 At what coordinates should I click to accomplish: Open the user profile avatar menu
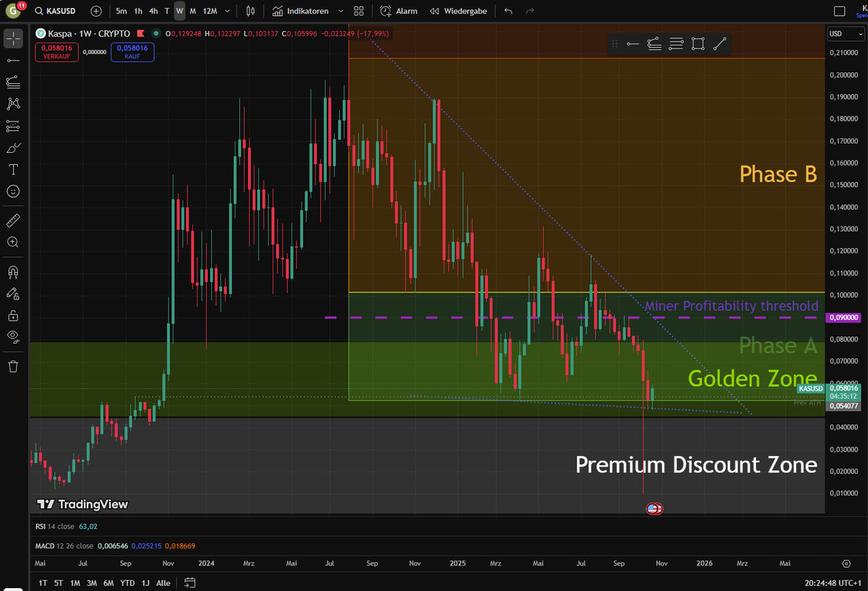(x=12, y=11)
